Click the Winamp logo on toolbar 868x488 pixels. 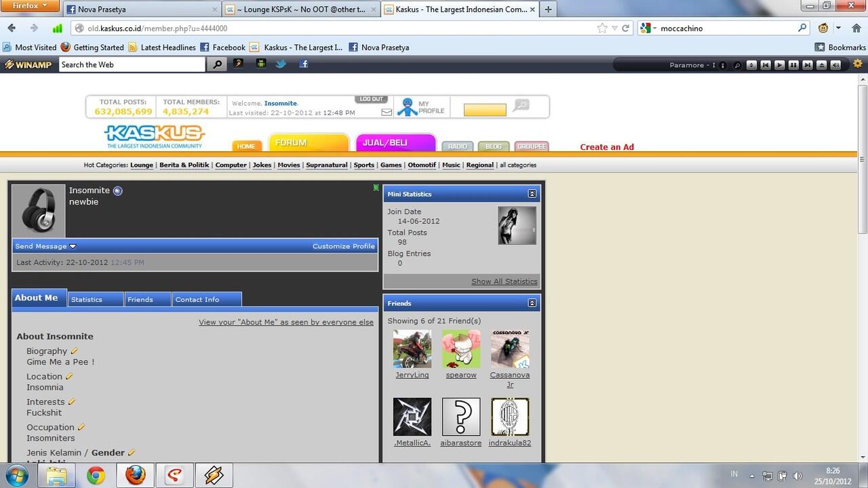[29, 65]
